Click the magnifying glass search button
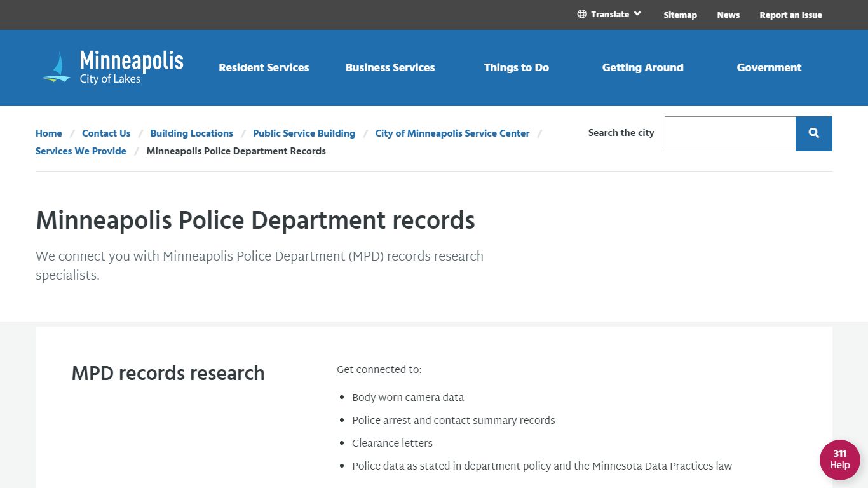The image size is (868, 488). click(814, 133)
